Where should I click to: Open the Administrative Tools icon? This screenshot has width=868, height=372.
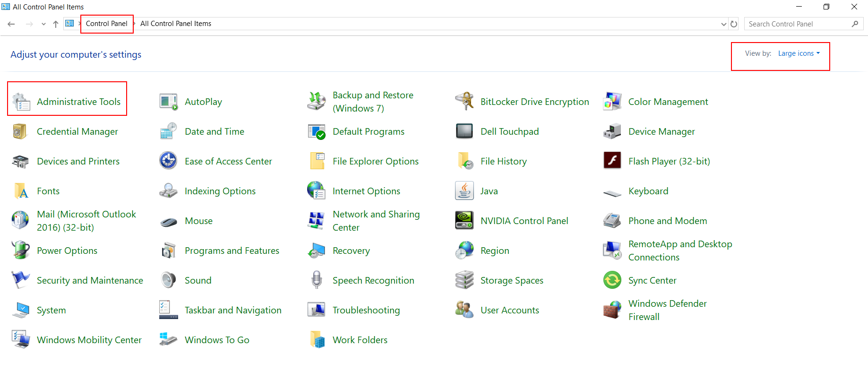[21, 102]
